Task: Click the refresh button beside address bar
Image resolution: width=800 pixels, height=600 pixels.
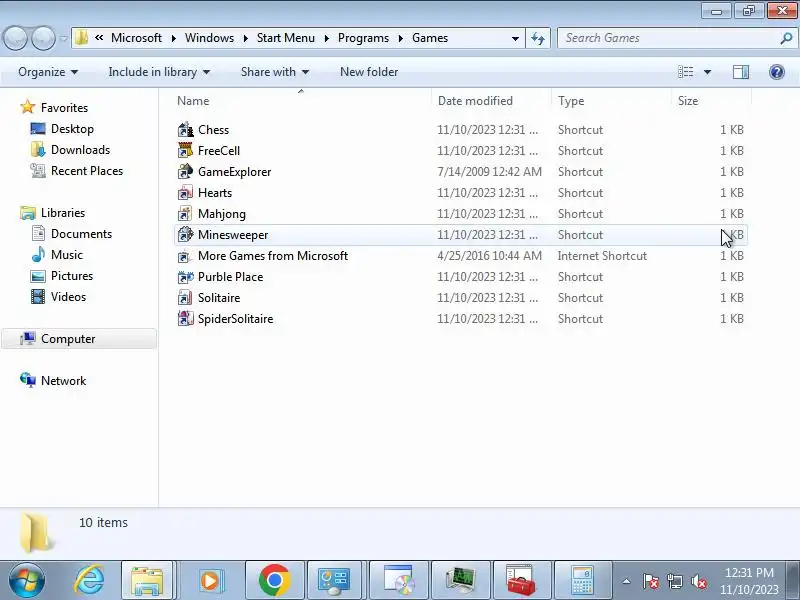Action: pyautogui.click(x=538, y=38)
